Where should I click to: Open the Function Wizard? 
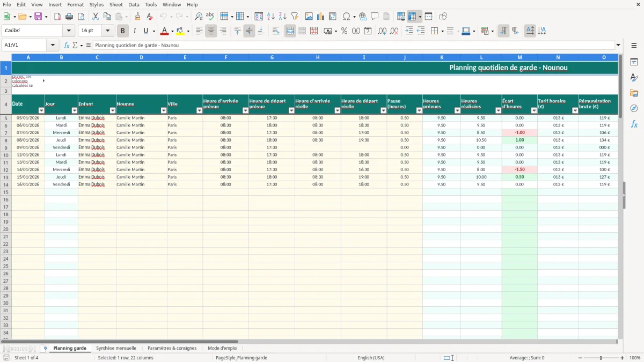point(67,46)
